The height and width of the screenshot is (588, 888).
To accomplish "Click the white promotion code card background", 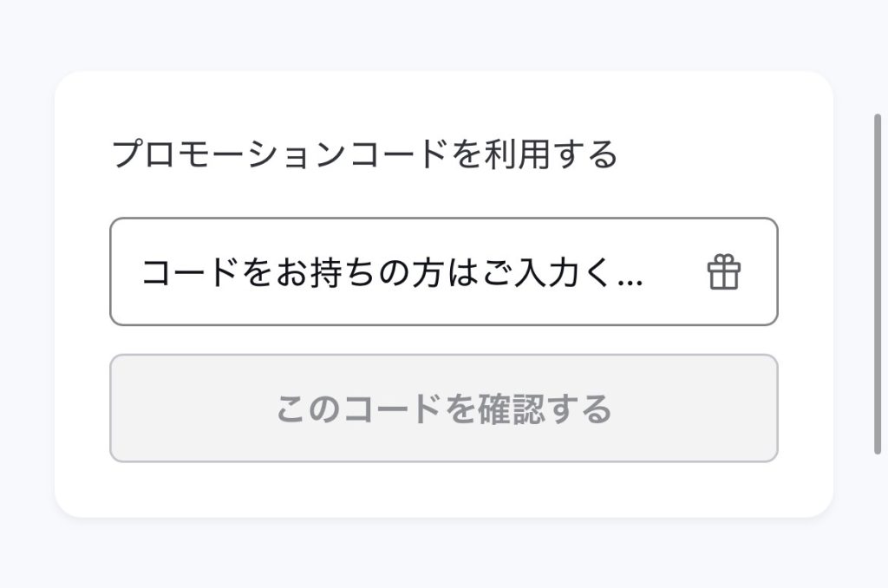I will pyautogui.click(x=443, y=493).
